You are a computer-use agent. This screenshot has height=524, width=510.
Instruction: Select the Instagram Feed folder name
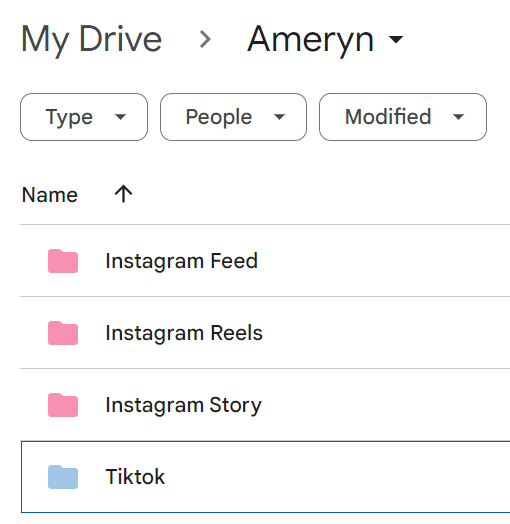tap(181, 261)
